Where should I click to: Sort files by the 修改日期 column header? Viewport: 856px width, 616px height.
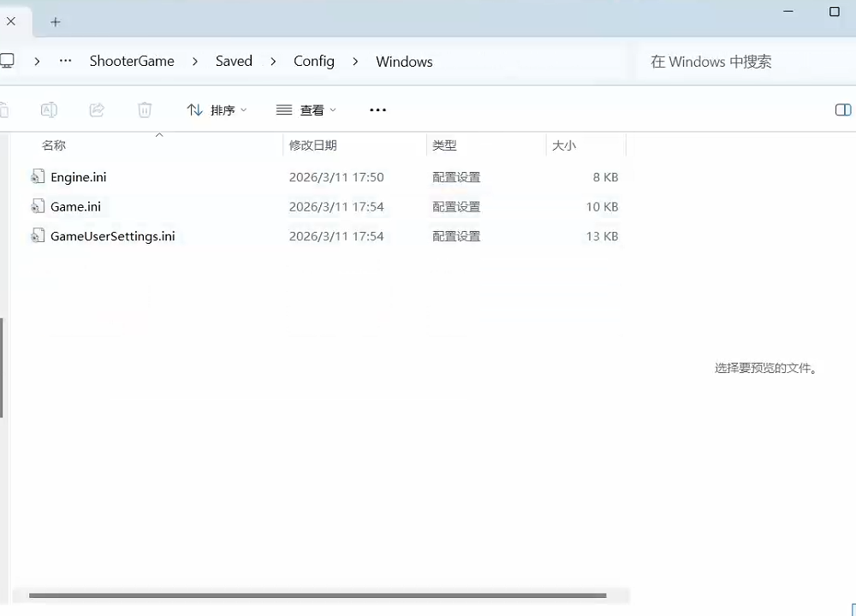pyautogui.click(x=312, y=145)
